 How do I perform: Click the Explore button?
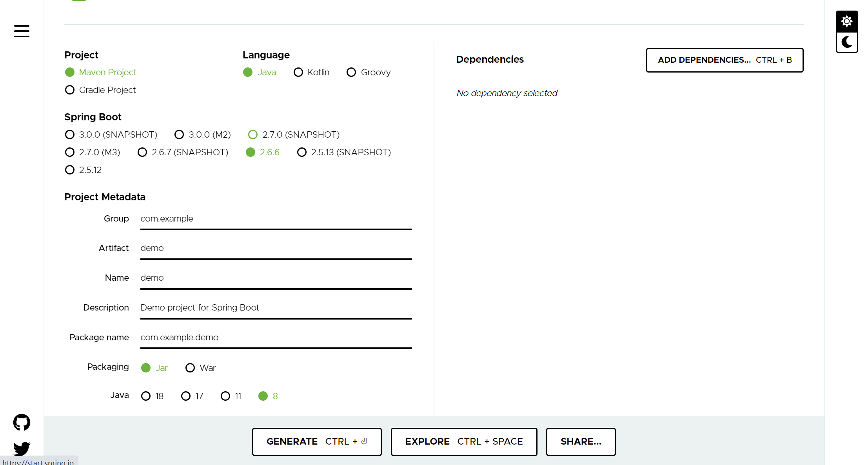tap(464, 441)
